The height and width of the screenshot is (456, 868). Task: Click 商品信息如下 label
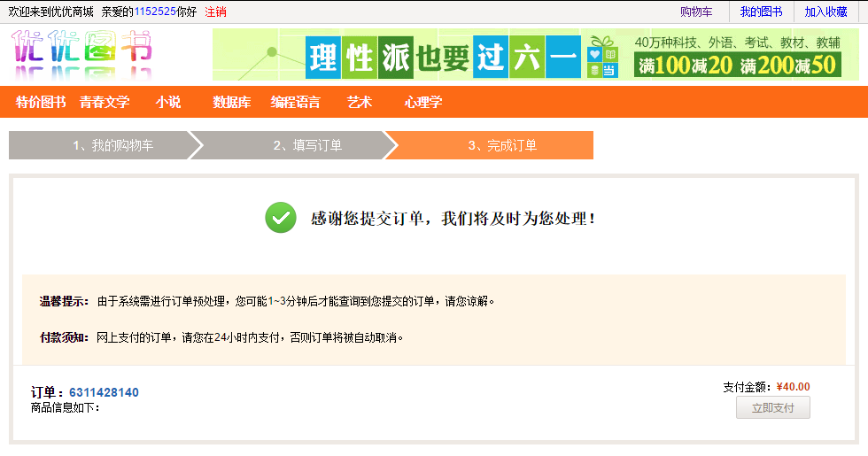65,408
